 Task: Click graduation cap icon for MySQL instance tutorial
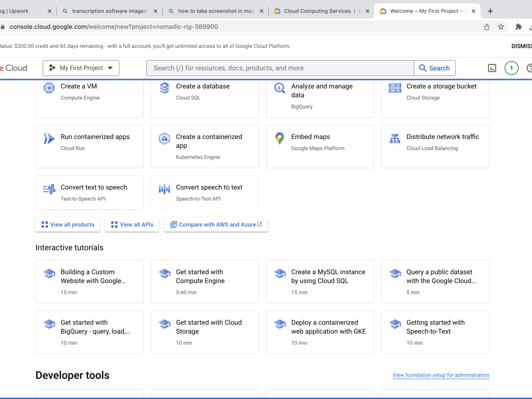point(280,273)
